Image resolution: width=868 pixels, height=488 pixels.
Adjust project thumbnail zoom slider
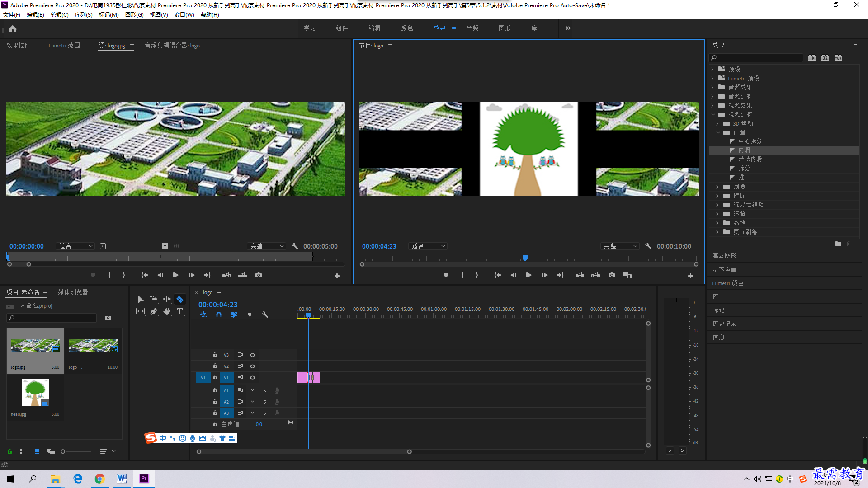click(63, 451)
